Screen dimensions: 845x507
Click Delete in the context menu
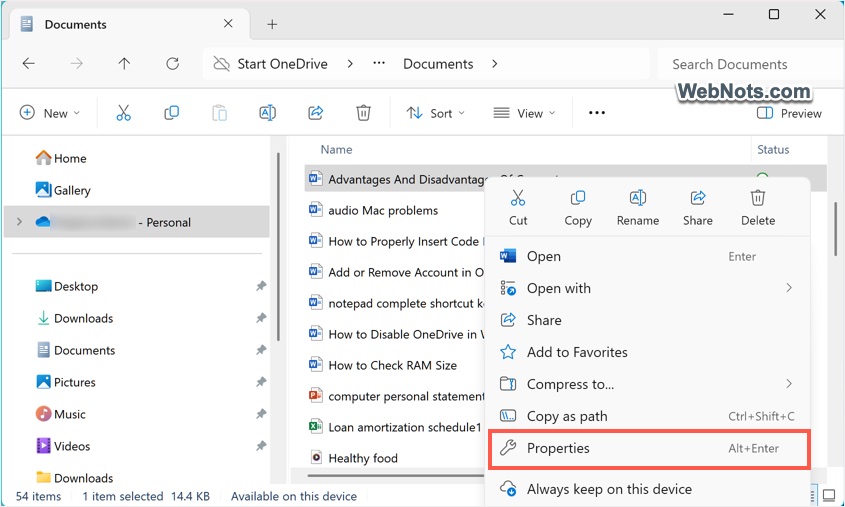[x=758, y=207]
